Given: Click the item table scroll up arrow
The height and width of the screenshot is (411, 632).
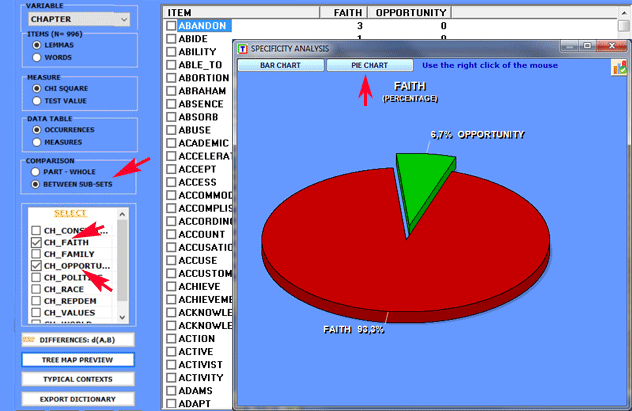Looking at the screenshot, I should (624, 13).
